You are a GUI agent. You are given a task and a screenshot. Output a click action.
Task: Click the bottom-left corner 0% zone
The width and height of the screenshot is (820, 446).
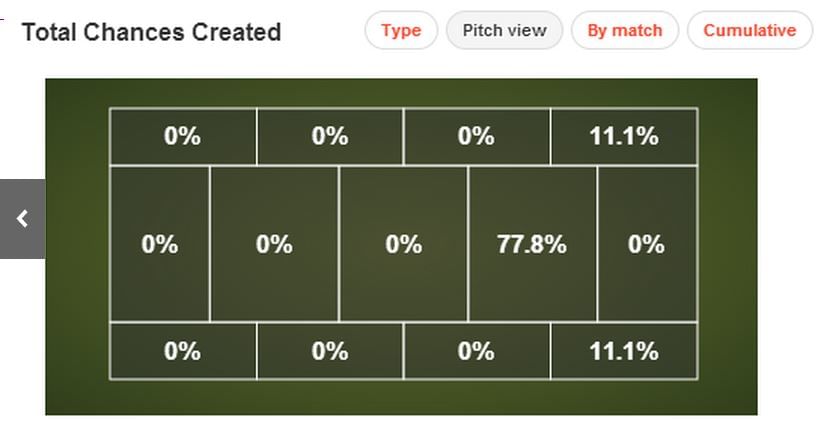tap(183, 351)
